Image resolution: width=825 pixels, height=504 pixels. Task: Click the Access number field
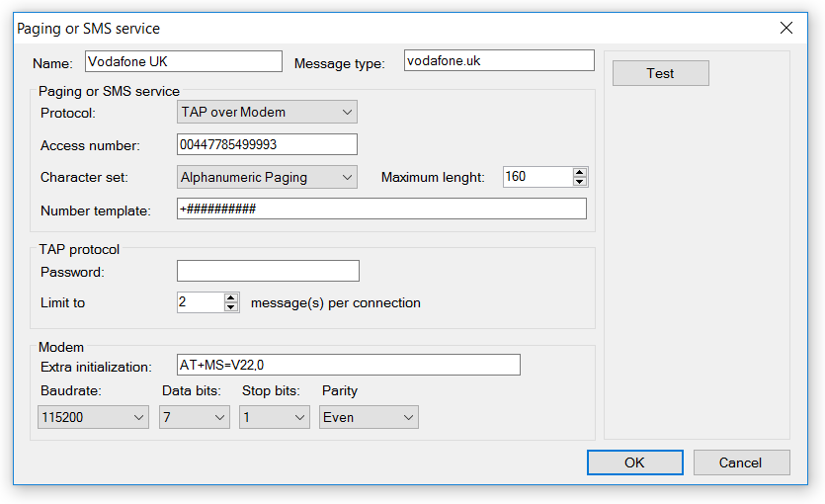pos(268,144)
